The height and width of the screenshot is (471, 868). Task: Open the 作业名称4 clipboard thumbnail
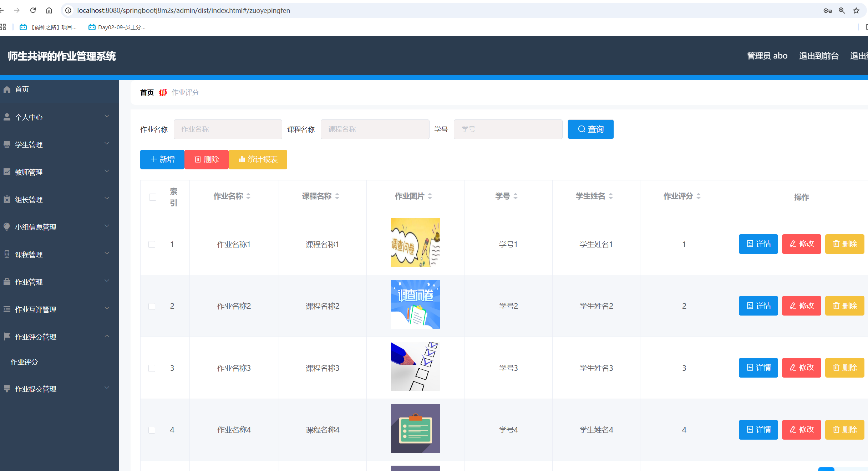(x=415, y=428)
